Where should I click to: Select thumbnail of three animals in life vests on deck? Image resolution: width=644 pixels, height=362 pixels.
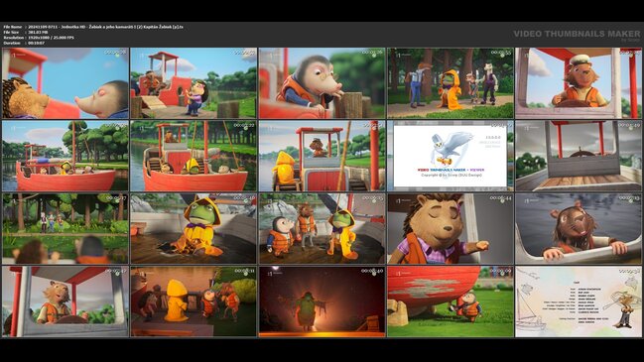(322, 229)
